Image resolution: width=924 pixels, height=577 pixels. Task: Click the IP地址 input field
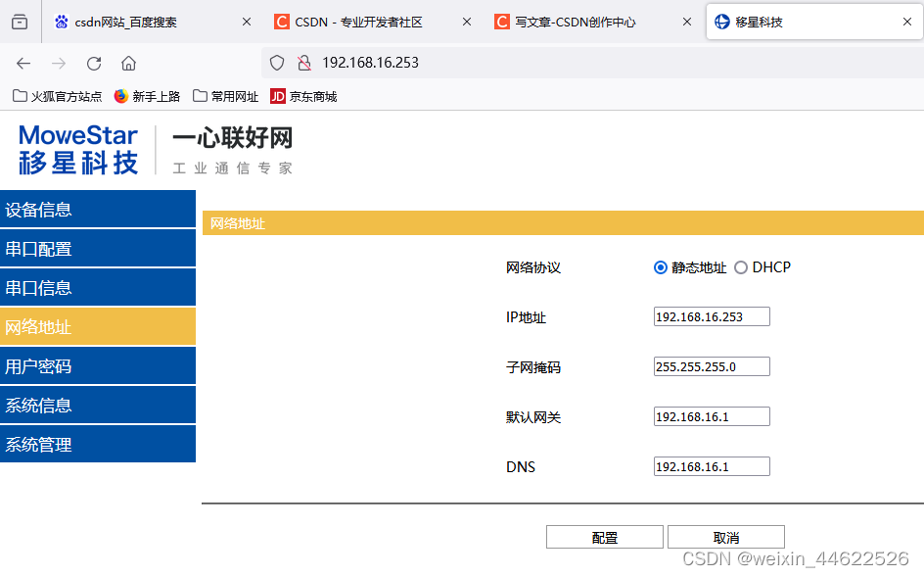711,316
